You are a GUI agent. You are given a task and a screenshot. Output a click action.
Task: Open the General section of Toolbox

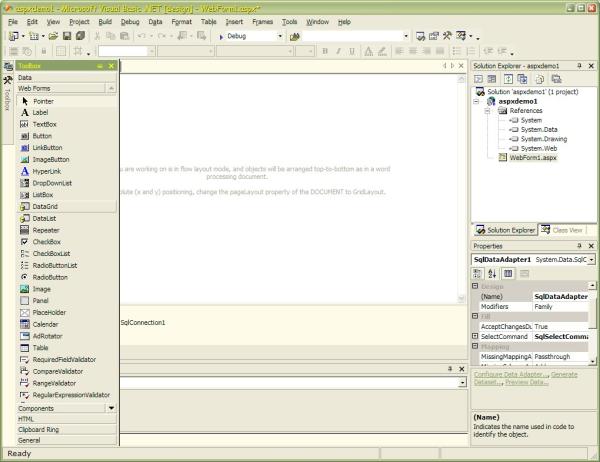point(67,440)
